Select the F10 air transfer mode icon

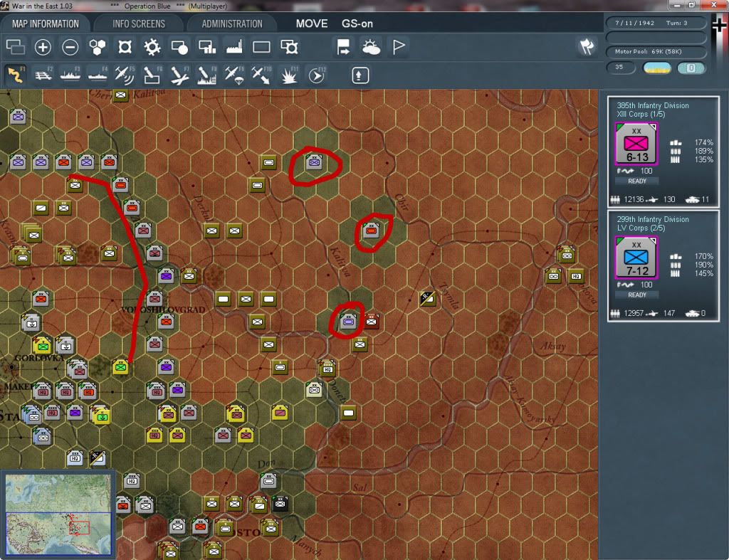261,75
